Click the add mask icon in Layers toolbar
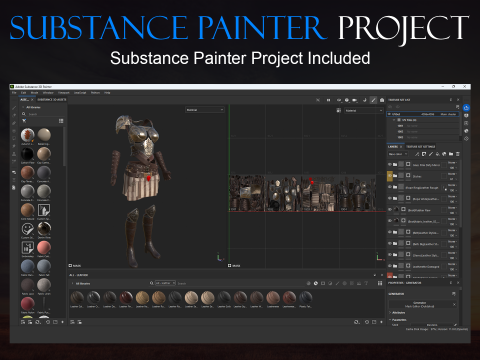This screenshot has width=480, height=360. (x=424, y=154)
